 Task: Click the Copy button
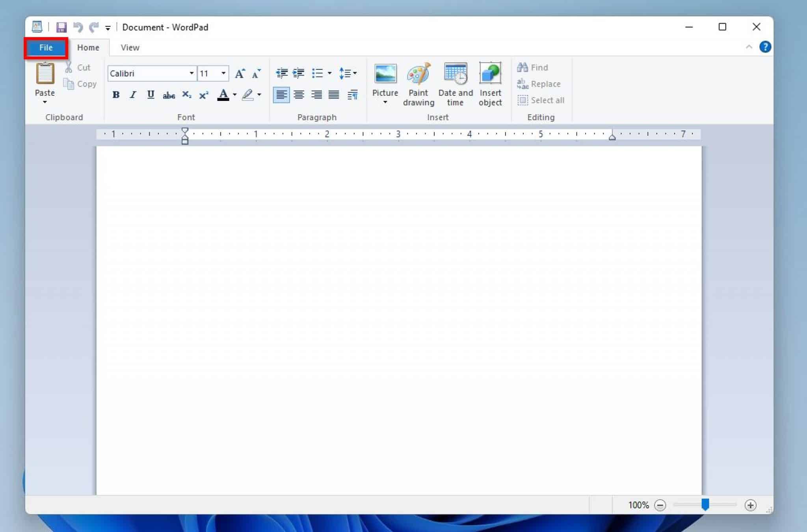pyautogui.click(x=80, y=84)
